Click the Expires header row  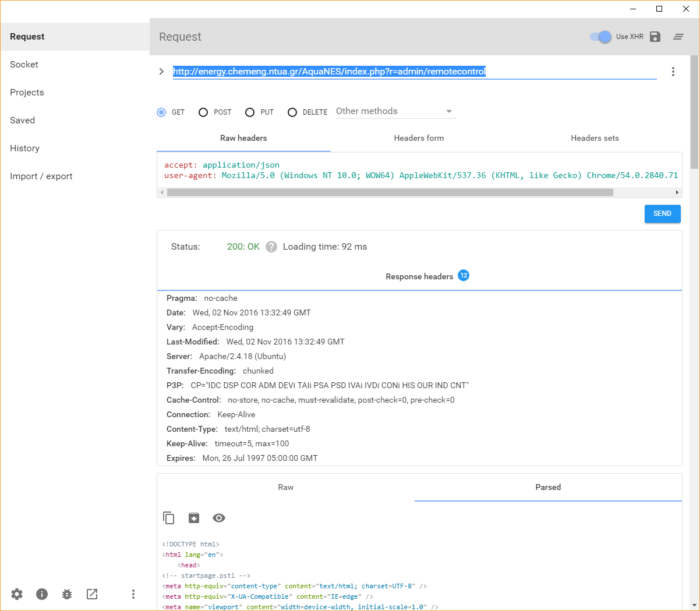point(242,458)
